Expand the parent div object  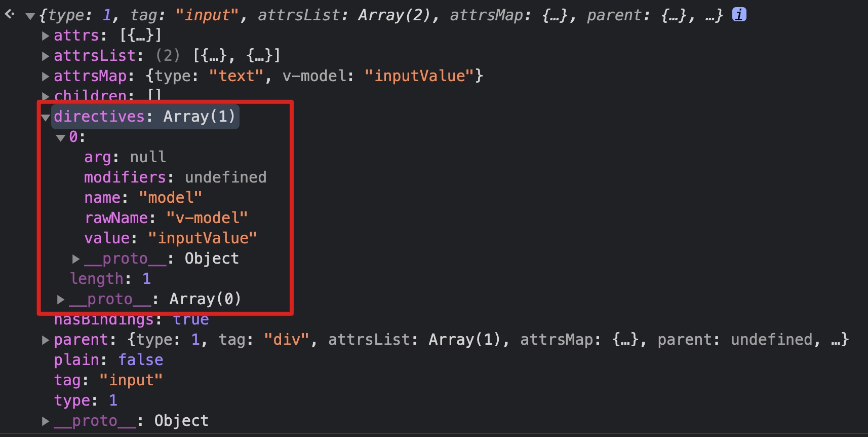coord(46,340)
